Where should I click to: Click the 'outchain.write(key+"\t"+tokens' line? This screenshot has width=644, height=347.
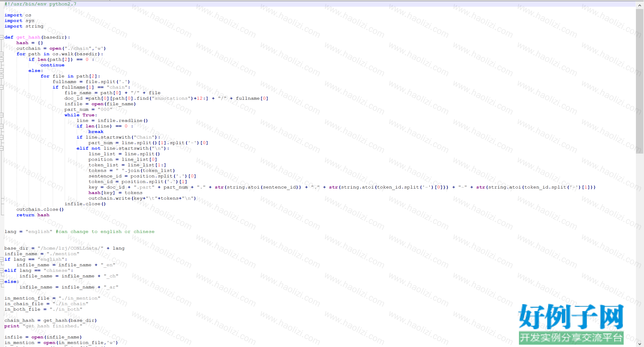tap(142, 198)
